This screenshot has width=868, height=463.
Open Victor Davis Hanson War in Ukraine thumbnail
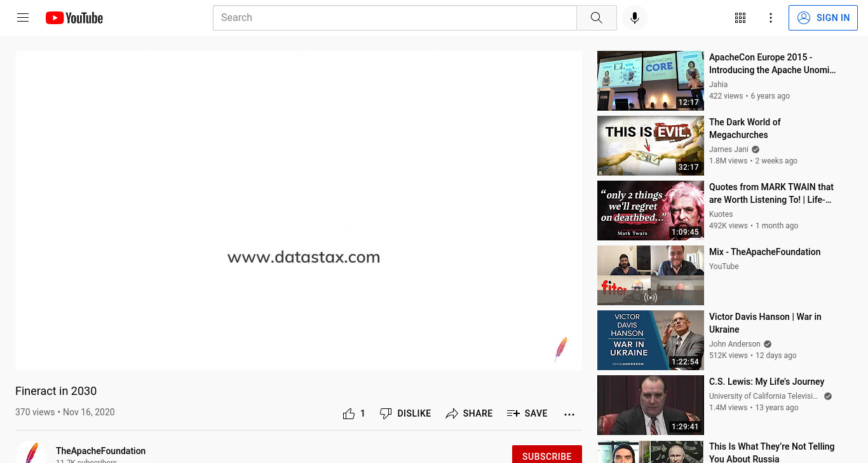tap(651, 340)
